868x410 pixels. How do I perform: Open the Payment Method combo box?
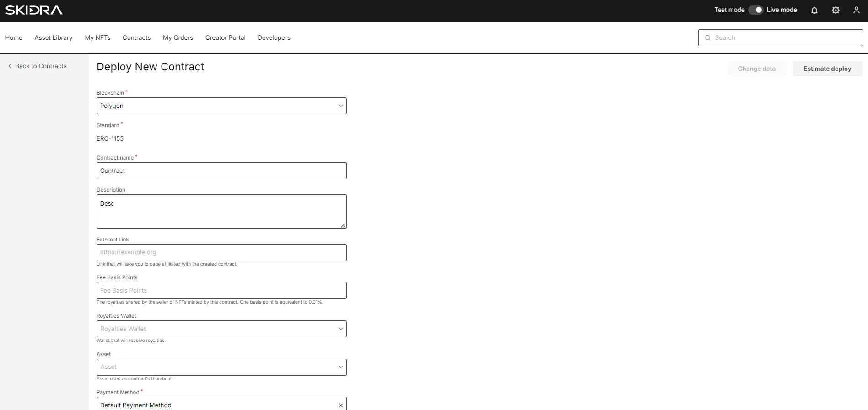(x=221, y=404)
